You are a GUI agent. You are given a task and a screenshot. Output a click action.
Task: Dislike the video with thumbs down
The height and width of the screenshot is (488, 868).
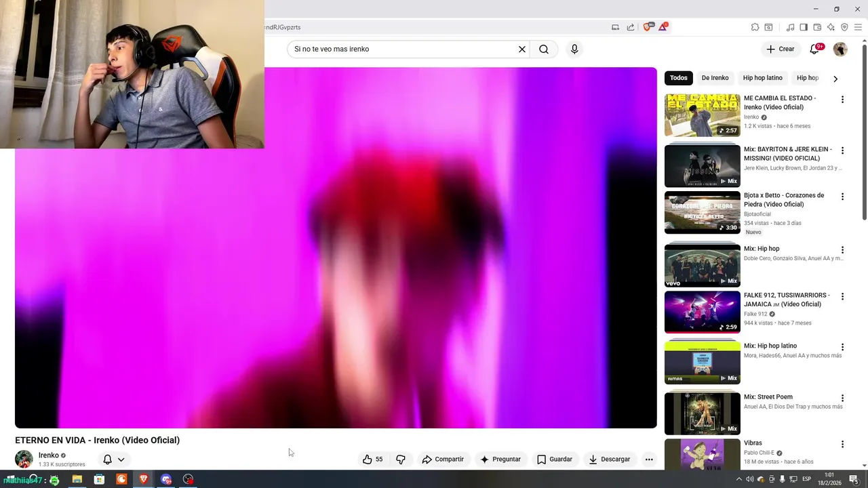[x=401, y=459]
